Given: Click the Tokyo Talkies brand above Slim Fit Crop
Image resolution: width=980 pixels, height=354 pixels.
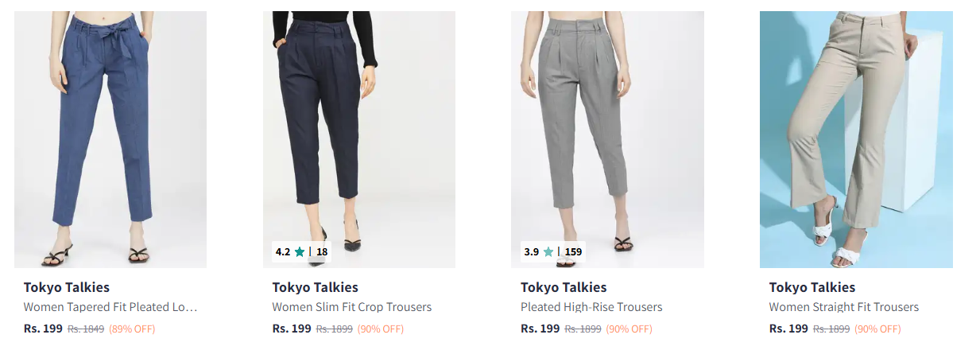Looking at the screenshot, I should (x=316, y=287).
